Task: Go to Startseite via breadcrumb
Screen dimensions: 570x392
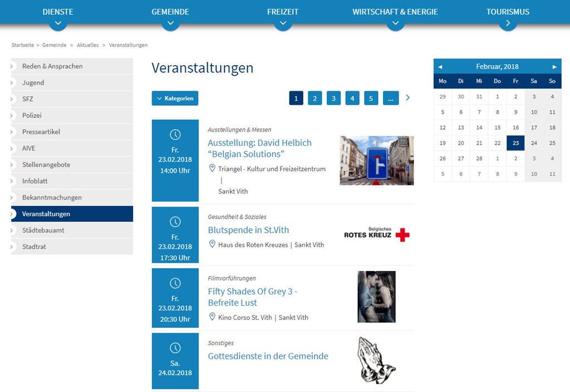Action: (22, 45)
